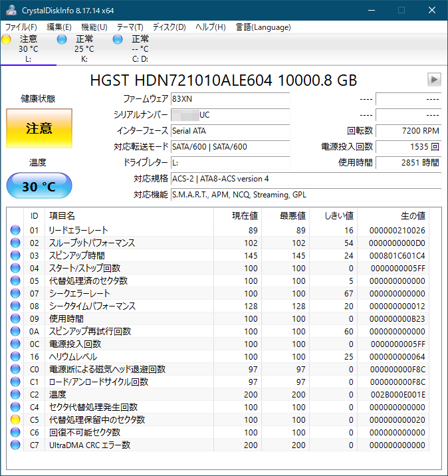Viewport: 448px width, 476px height.
Task: Click the ドライブレター field showing L:
Action: 231,163
